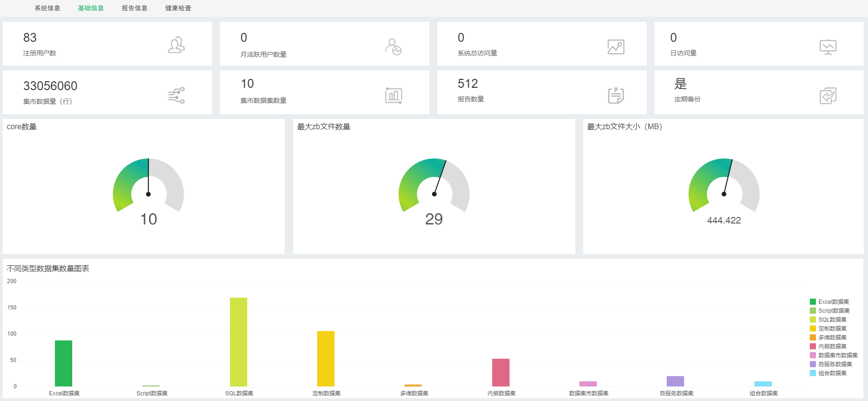Click the 最大zb文件大小 gauge
This screenshot has height=401, width=868.
[x=724, y=185]
